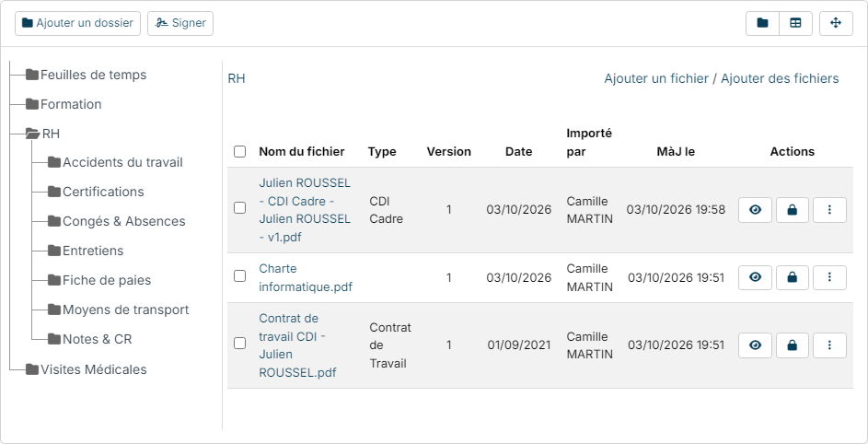This screenshot has height=444, width=868.
Task: Open the Formation folder
Action: coord(64,104)
